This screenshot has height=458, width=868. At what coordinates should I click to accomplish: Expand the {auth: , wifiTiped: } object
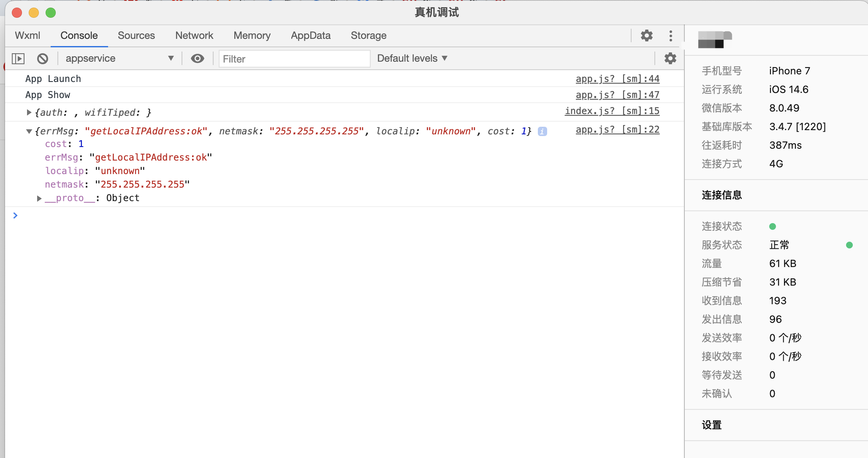[x=29, y=112]
